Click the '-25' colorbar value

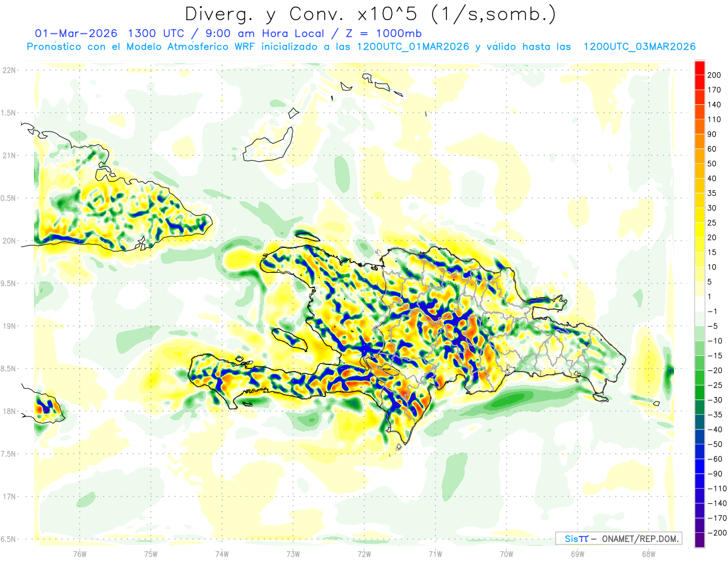click(716, 385)
